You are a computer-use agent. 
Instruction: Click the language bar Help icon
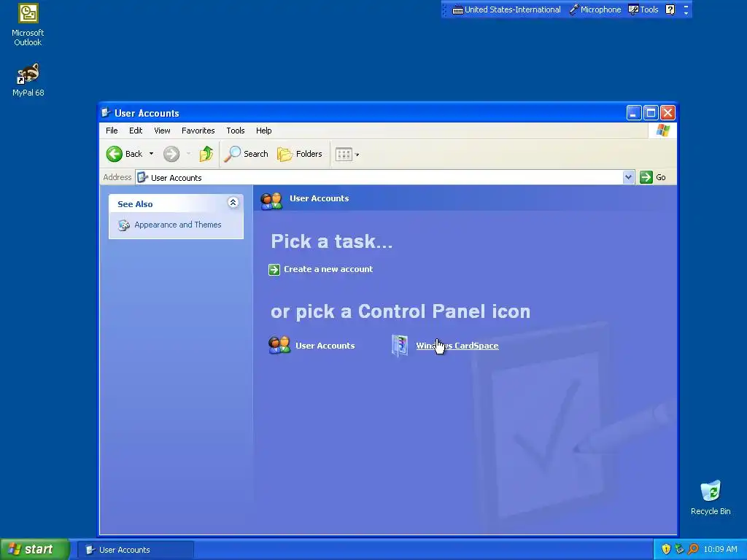[x=670, y=9]
